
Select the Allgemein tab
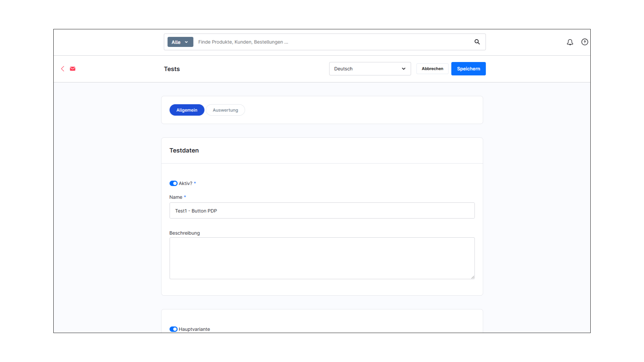(x=187, y=110)
